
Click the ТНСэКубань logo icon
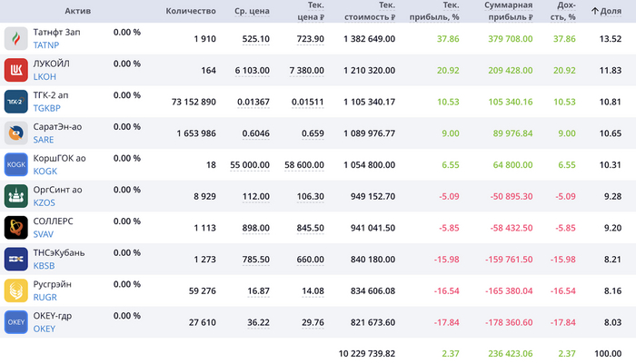click(17, 259)
